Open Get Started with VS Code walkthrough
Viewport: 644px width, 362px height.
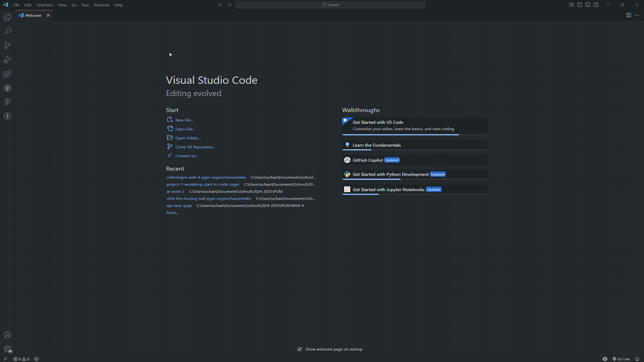pyautogui.click(x=415, y=126)
